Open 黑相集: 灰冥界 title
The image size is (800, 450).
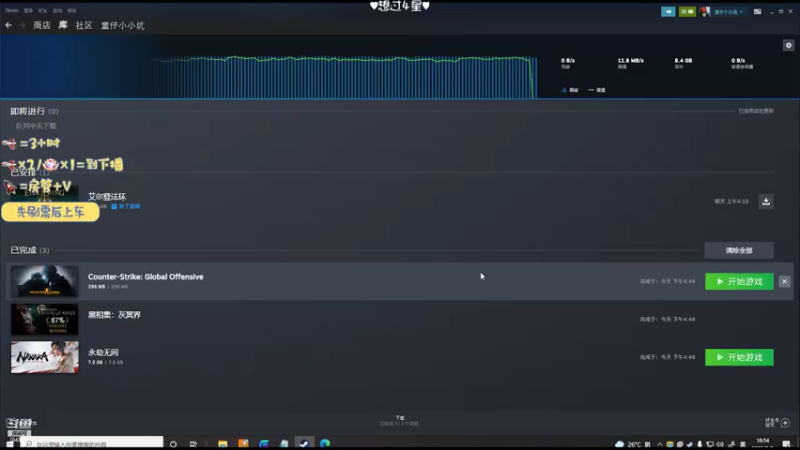[114, 315]
